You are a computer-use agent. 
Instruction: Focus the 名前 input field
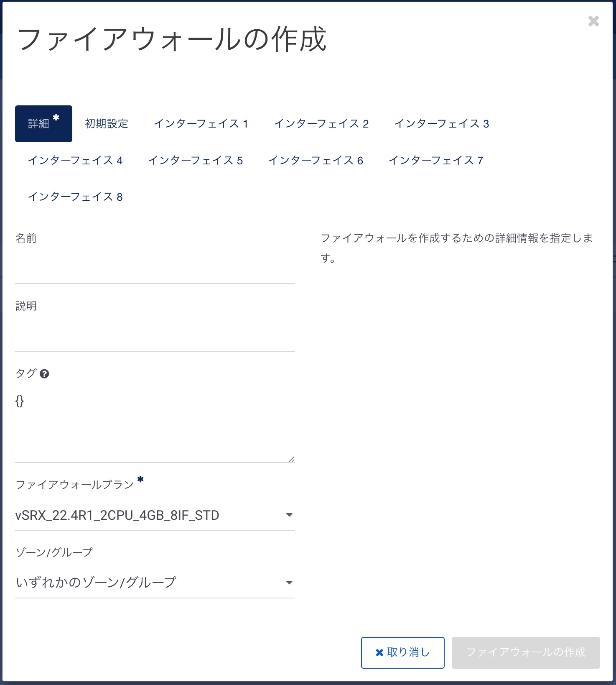(x=155, y=268)
